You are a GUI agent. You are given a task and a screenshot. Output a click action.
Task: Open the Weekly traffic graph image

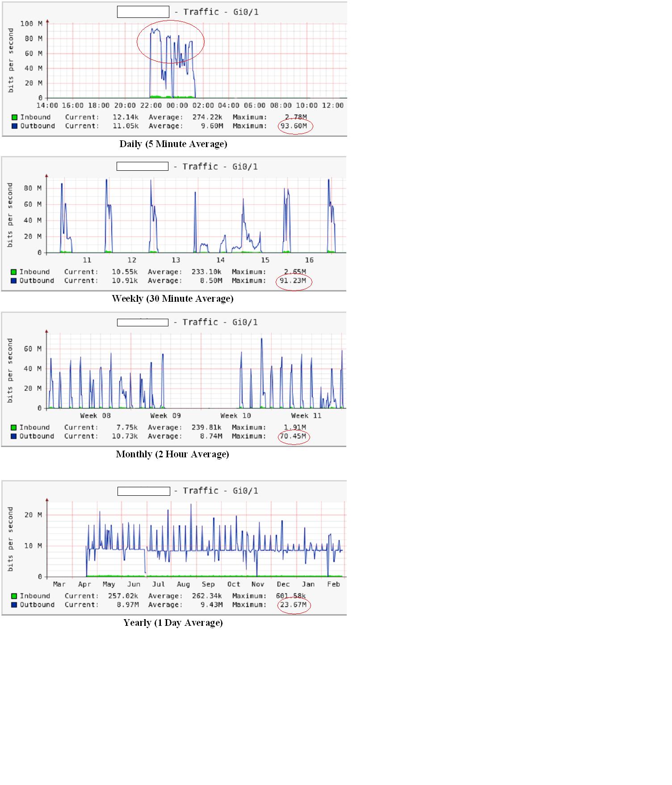click(x=174, y=224)
